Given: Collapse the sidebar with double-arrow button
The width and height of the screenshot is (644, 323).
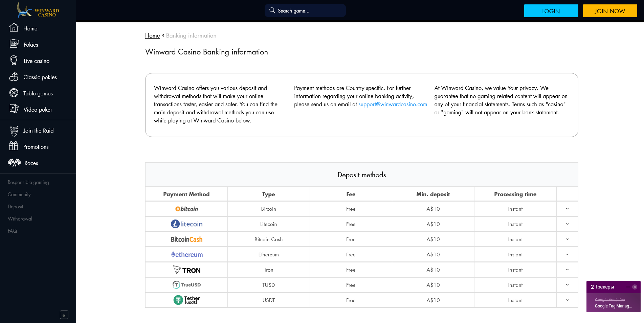Looking at the screenshot, I should coord(64,315).
